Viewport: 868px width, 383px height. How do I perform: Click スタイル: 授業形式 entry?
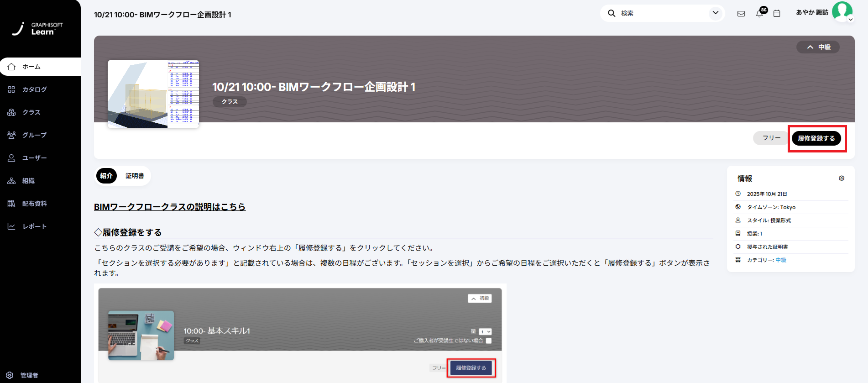point(769,220)
